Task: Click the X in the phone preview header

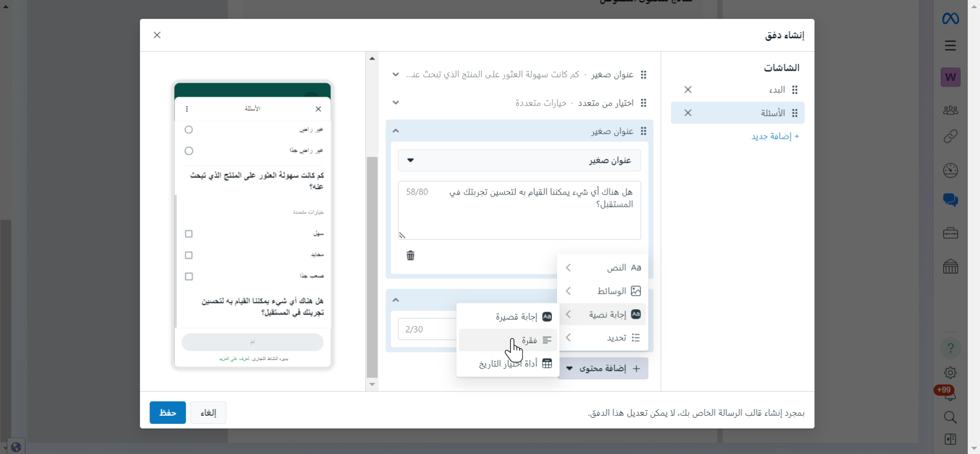Action: (x=318, y=109)
